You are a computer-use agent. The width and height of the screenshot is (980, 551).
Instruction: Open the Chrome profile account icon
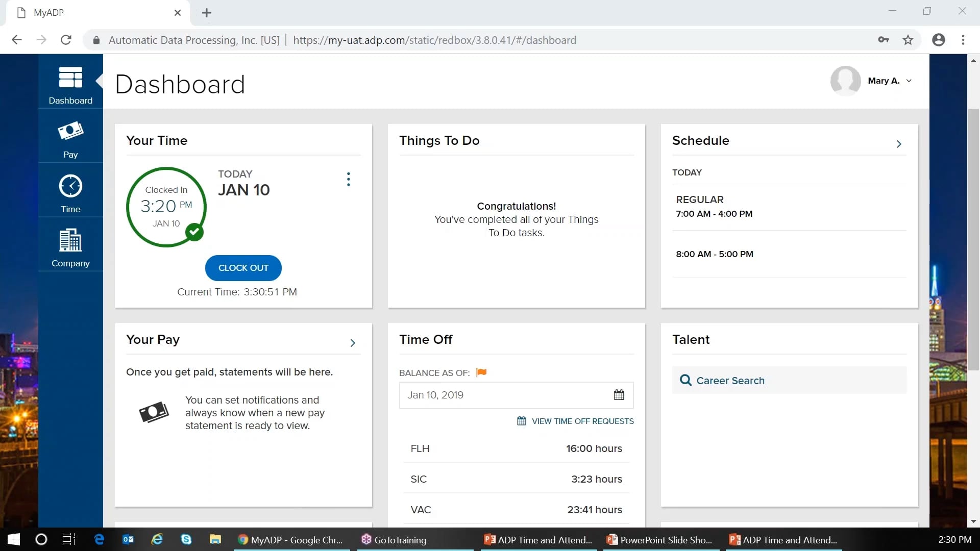(939, 40)
